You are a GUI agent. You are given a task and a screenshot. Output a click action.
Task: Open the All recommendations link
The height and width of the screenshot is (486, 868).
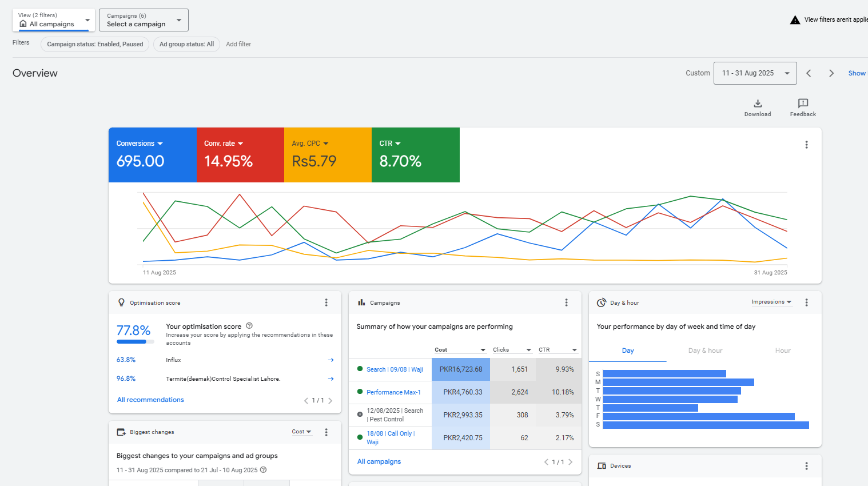[x=150, y=400]
